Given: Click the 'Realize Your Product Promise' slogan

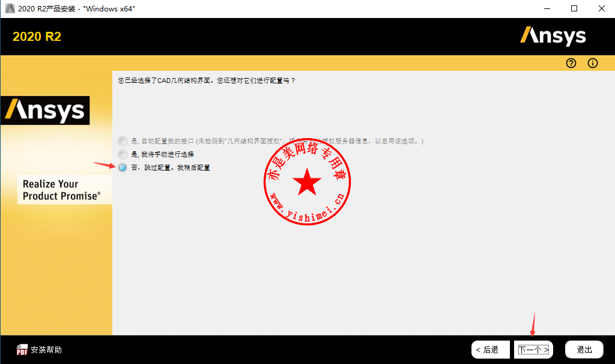Looking at the screenshot, I should pos(62,190).
